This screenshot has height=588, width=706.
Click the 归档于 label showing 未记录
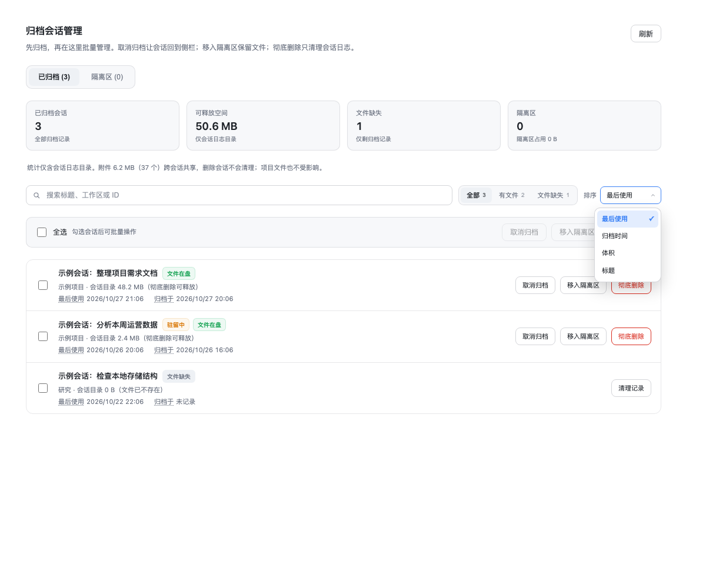(x=164, y=402)
